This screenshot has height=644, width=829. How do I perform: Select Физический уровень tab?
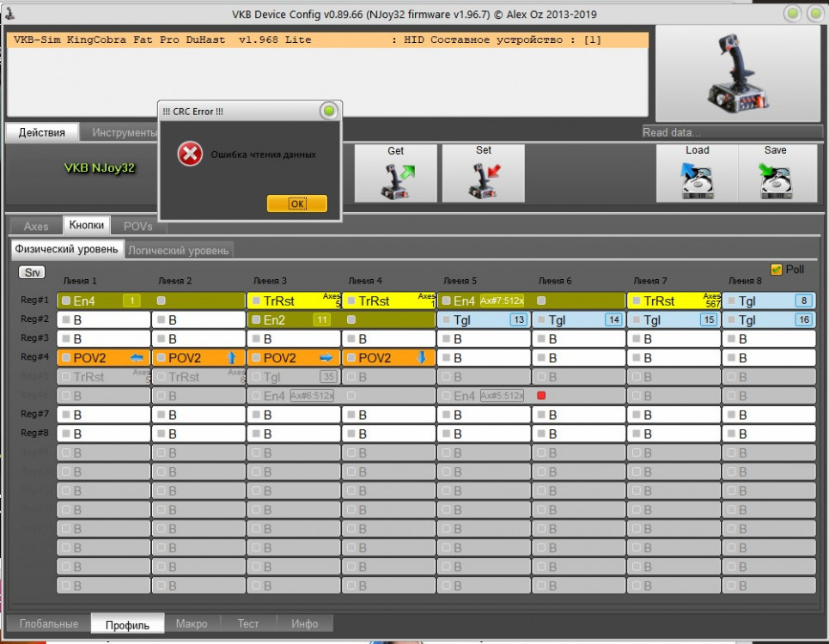(67, 249)
